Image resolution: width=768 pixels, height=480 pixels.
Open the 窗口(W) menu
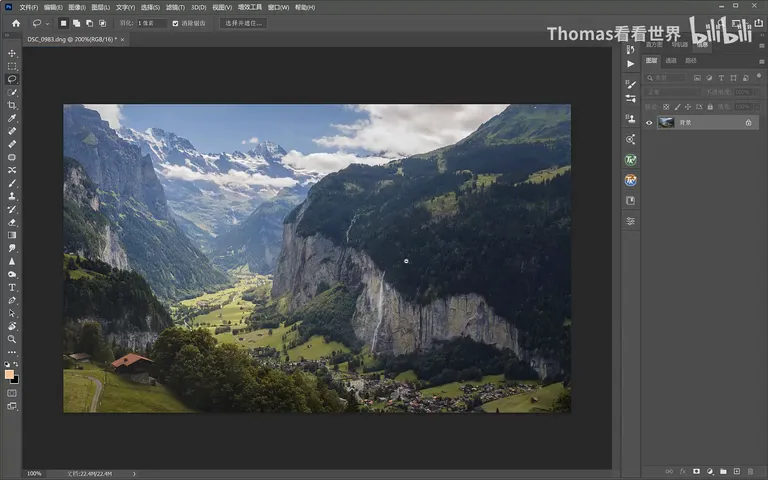coord(278,7)
